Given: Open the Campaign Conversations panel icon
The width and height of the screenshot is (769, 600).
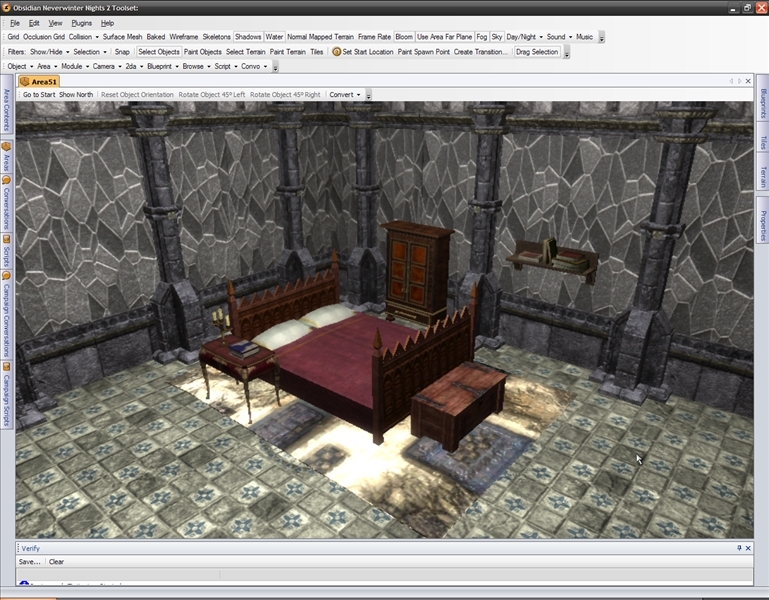Looking at the screenshot, I should click(x=6, y=276).
